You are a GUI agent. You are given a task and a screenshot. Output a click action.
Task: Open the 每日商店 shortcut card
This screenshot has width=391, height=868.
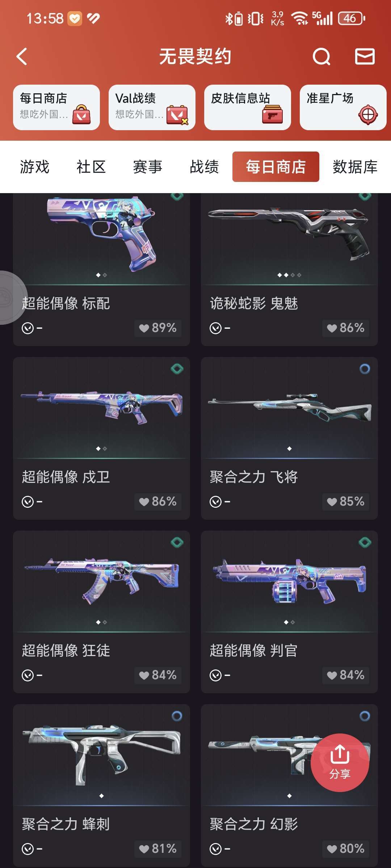(x=56, y=107)
